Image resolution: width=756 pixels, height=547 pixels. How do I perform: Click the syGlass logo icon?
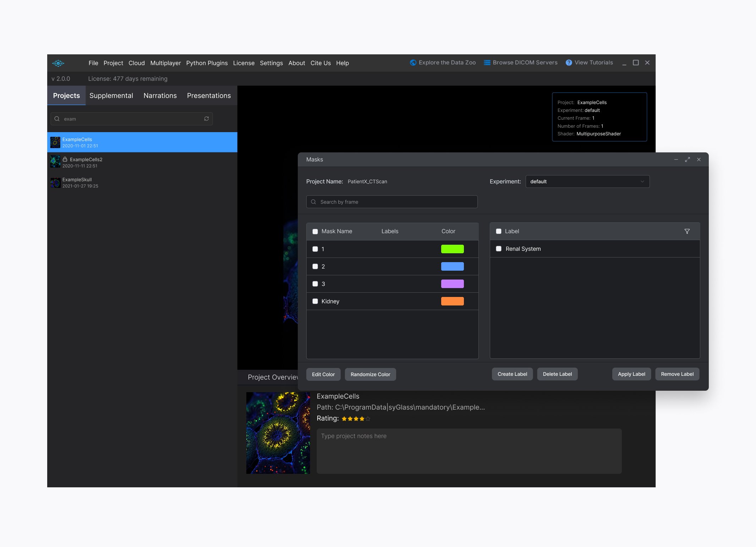(58, 63)
